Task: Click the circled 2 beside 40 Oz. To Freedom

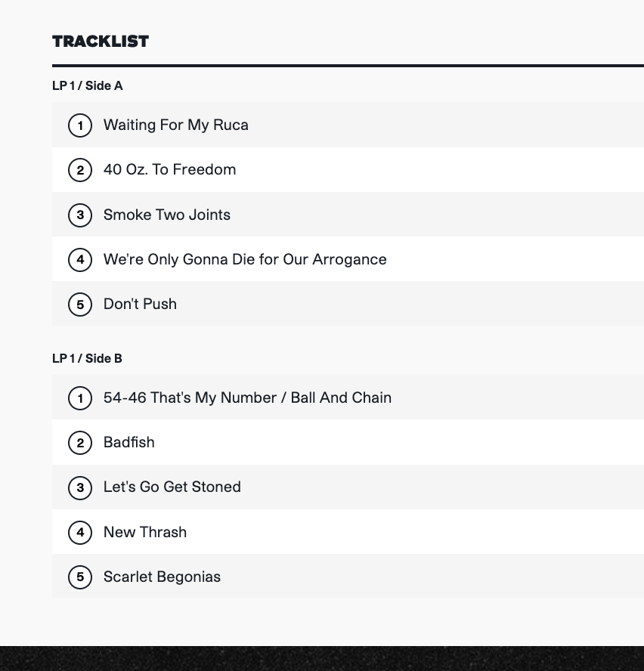Action: pos(80,170)
